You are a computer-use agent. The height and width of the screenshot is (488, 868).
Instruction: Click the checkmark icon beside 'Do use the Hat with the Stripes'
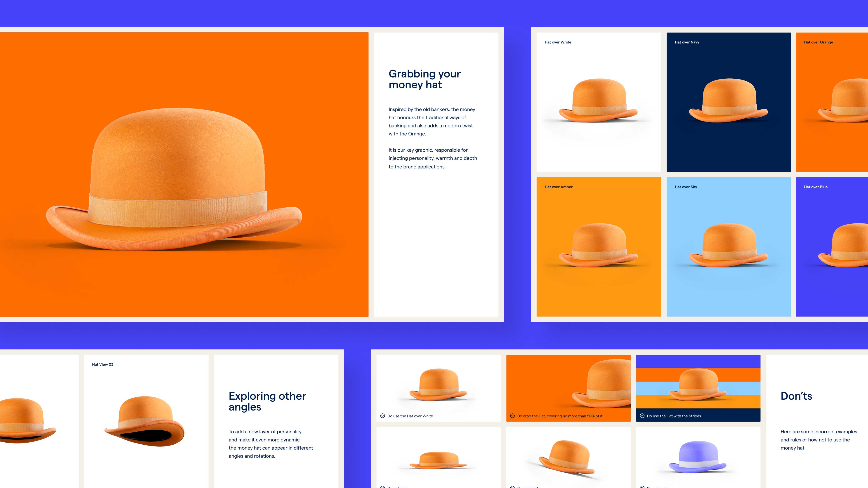click(642, 416)
